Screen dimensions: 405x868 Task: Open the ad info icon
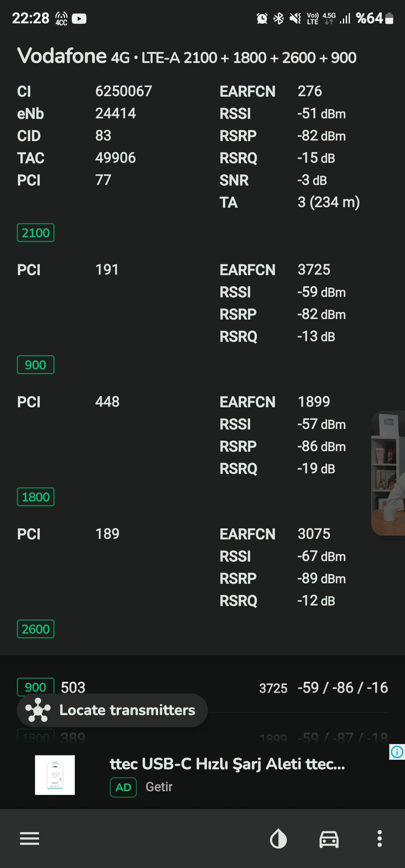coord(397,752)
